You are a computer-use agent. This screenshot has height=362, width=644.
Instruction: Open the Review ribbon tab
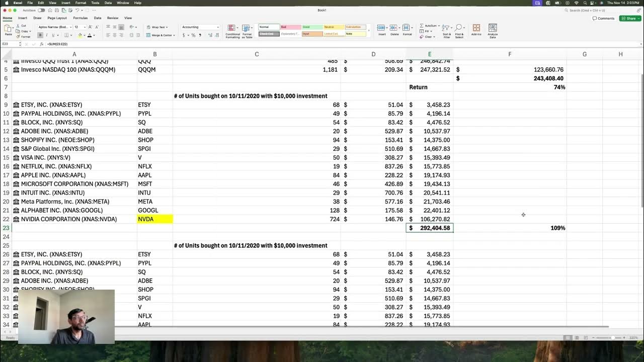[113, 18]
